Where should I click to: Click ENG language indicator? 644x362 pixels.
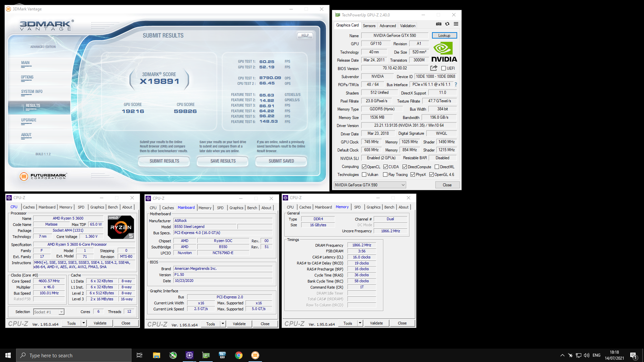tap(596, 355)
